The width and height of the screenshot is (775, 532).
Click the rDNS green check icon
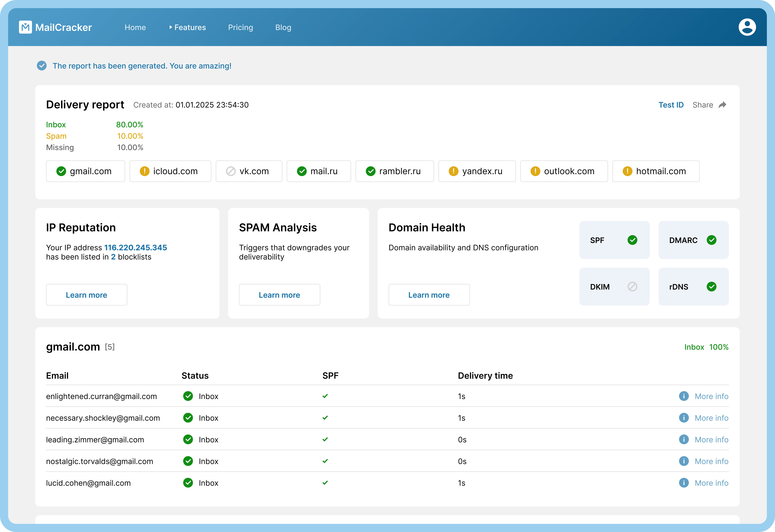coord(711,287)
